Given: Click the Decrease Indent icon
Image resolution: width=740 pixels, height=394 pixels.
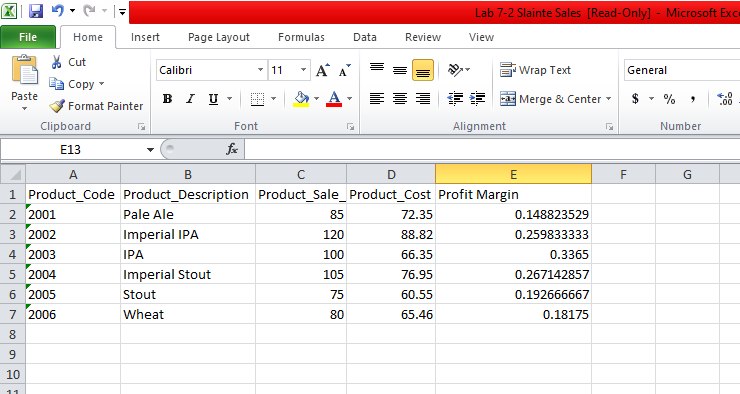Looking at the screenshot, I should coord(455,99).
